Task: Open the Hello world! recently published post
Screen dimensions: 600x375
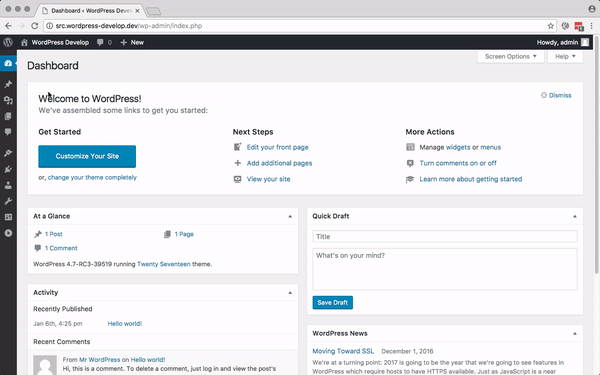Action: (125, 324)
